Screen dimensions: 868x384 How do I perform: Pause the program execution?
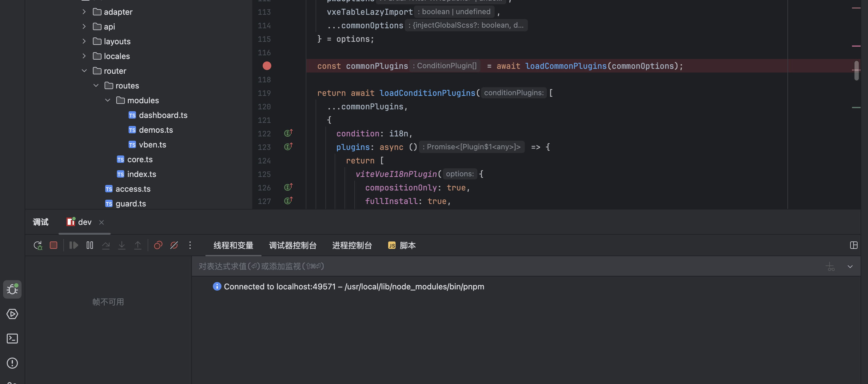coord(90,245)
